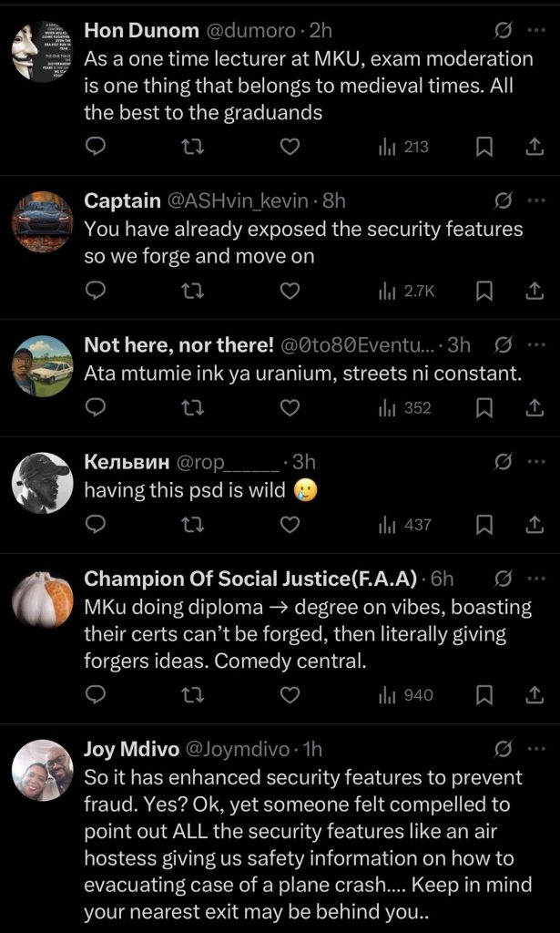View analytics showing 2.7K views
Screen dimensions: 560x933
click(407, 291)
